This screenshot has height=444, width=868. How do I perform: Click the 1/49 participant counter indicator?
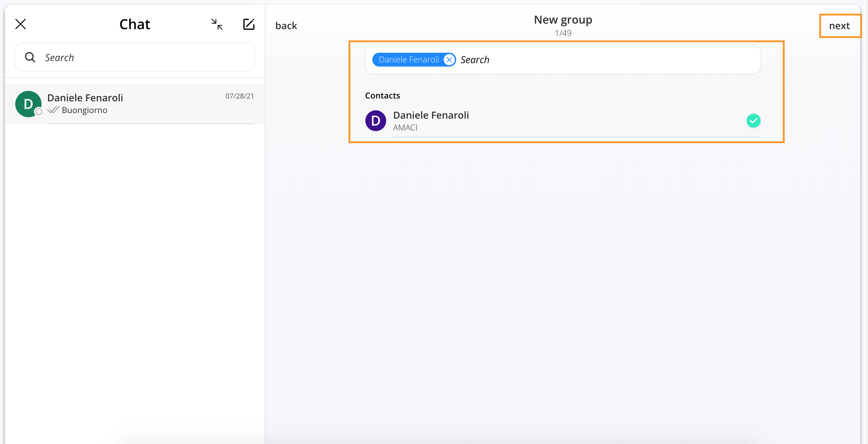(x=563, y=32)
